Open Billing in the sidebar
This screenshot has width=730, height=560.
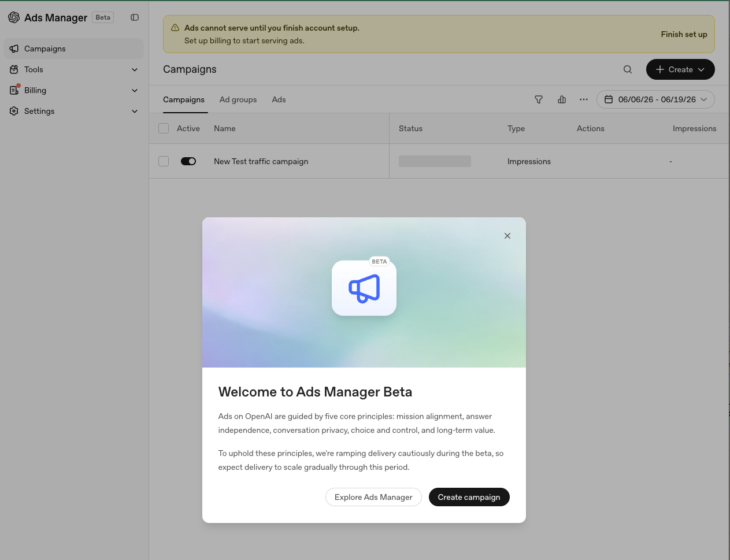pos(74,90)
